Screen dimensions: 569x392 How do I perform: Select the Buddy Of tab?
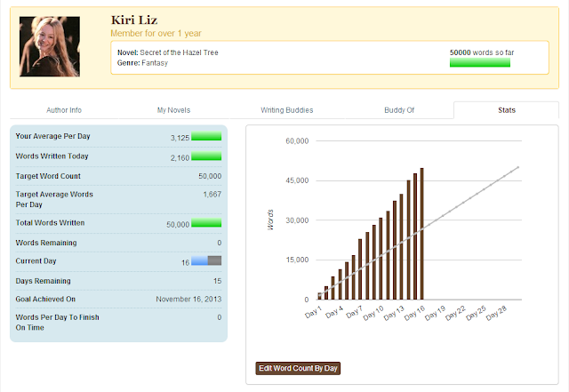399,110
